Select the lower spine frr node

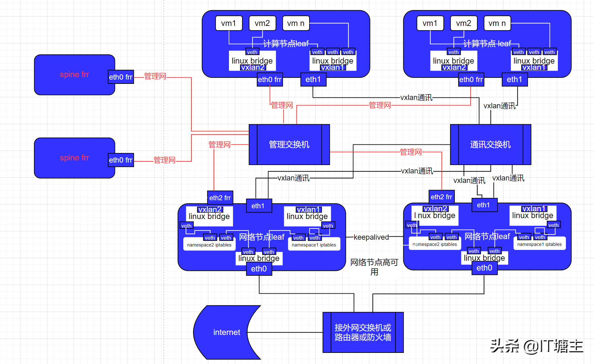74,158
